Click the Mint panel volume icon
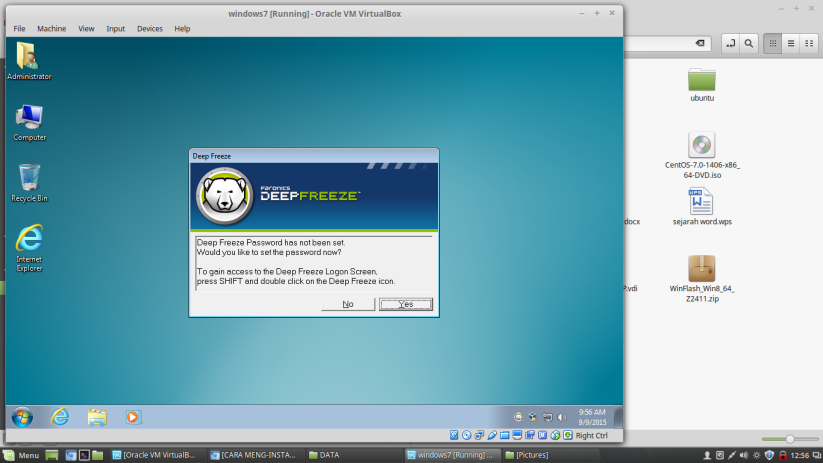 pyautogui.click(x=744, y=455)
